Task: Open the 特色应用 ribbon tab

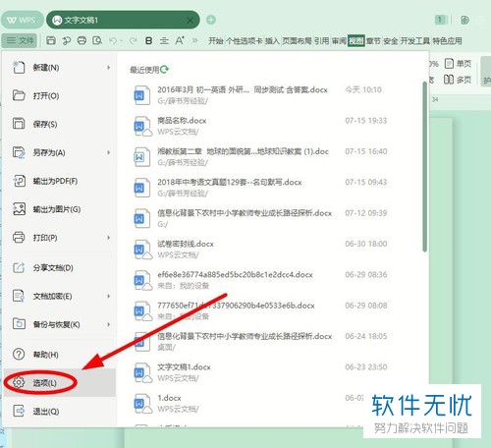Action: 447,41
